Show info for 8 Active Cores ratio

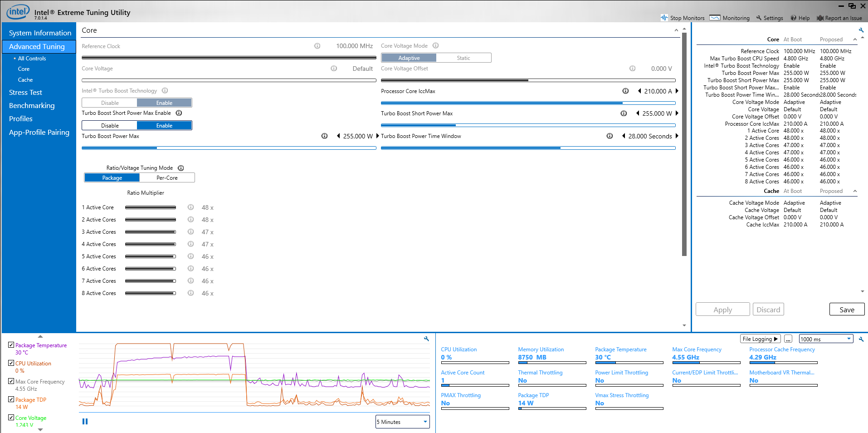point(190,293)
